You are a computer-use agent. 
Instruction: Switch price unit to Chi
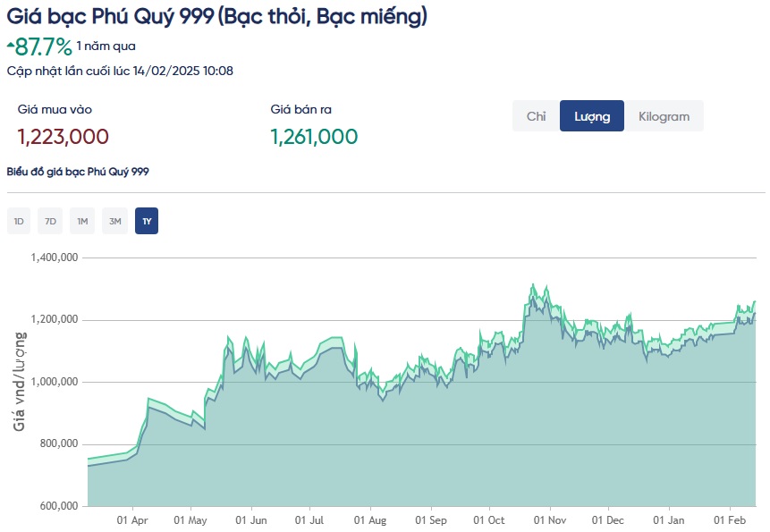click(536, 116)
